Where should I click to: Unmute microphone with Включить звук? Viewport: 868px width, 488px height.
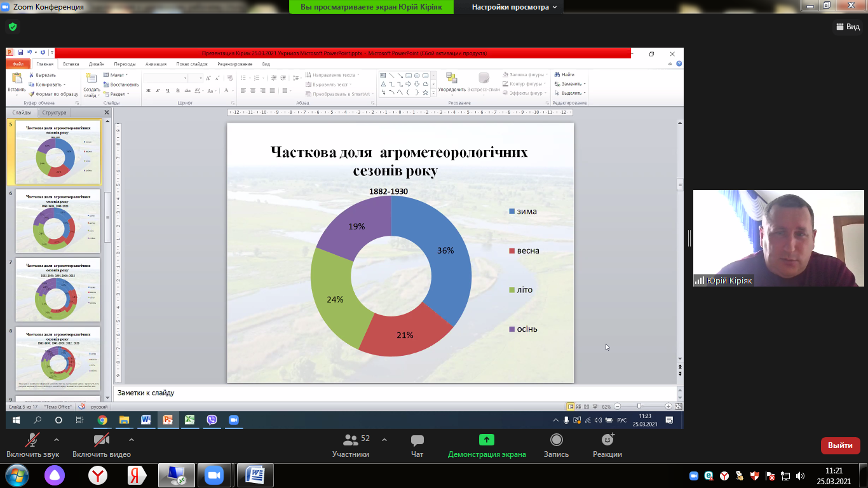coord(32,440)
